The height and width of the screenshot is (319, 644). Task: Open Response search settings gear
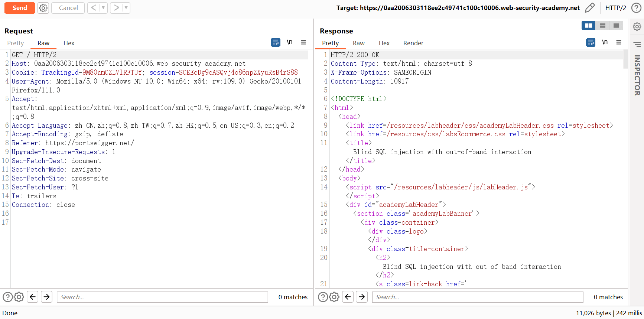click(334, 297)
